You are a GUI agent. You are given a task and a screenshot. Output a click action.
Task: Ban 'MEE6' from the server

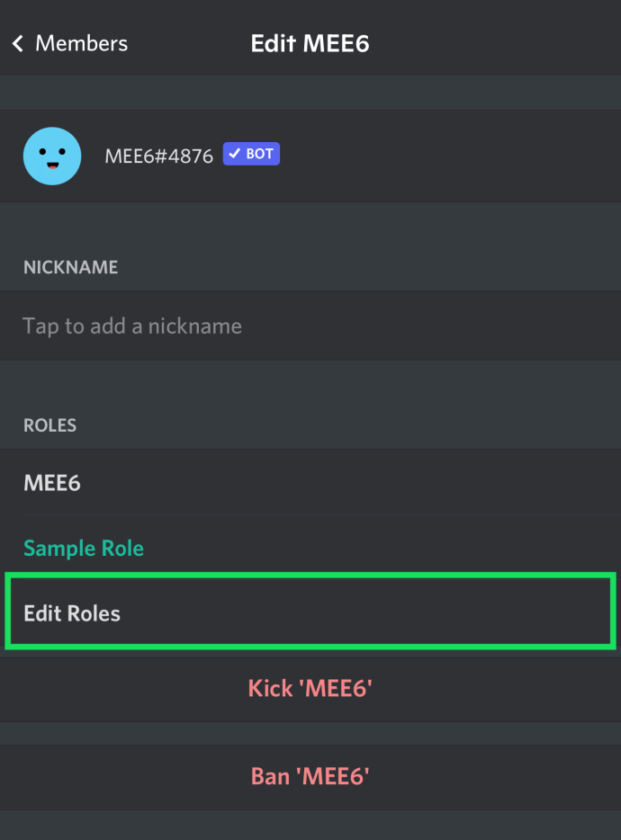coord(310,777)
